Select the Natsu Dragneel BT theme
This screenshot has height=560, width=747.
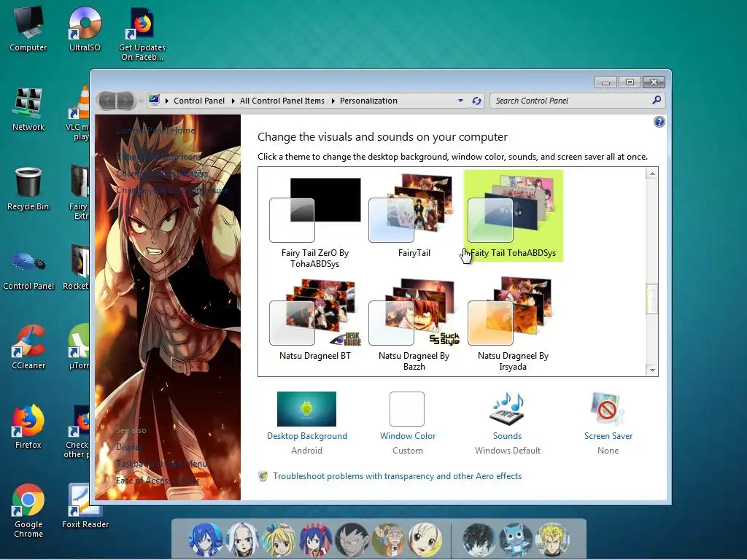[315, 320]
